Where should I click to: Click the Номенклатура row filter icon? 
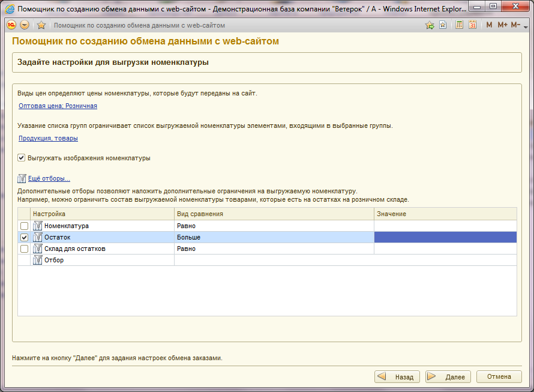click(x=37, y=226)
